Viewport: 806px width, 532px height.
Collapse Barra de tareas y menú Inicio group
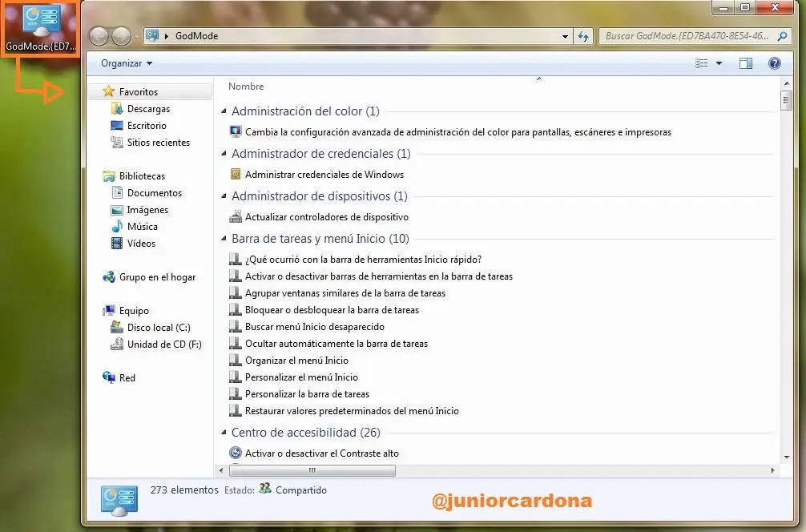[x=224, y=239]
